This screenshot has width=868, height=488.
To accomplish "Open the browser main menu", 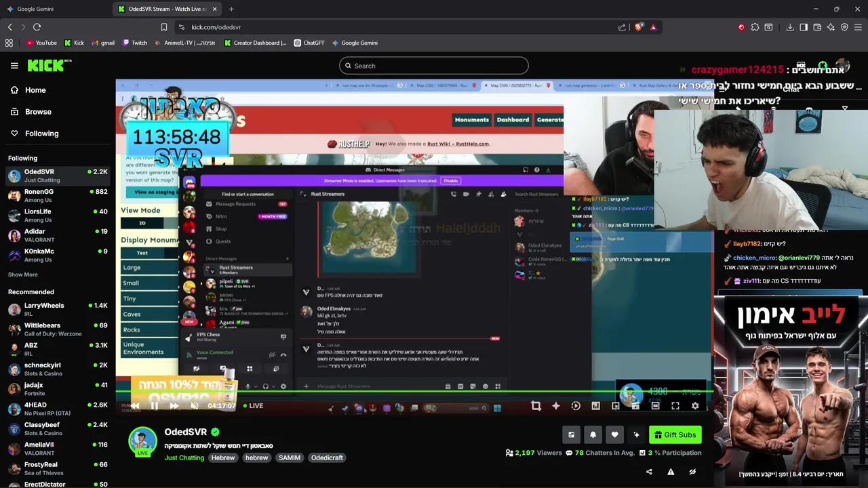I will click(x=858, y=27).
